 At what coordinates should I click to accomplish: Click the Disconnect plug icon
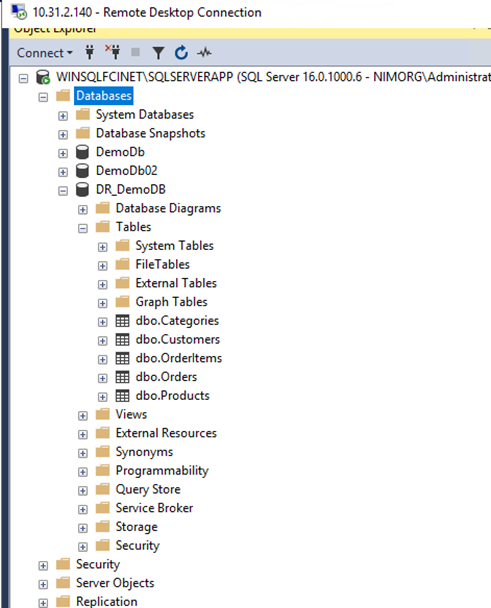113,52
